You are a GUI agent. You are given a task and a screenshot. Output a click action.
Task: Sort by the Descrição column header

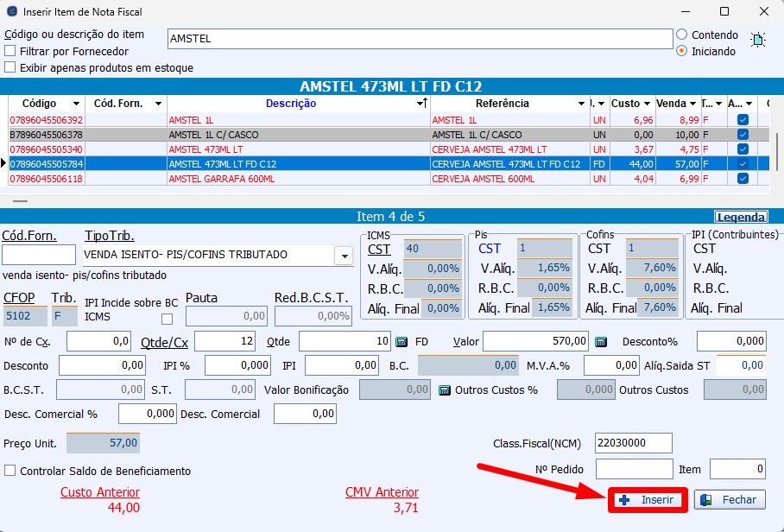point(290,104)
